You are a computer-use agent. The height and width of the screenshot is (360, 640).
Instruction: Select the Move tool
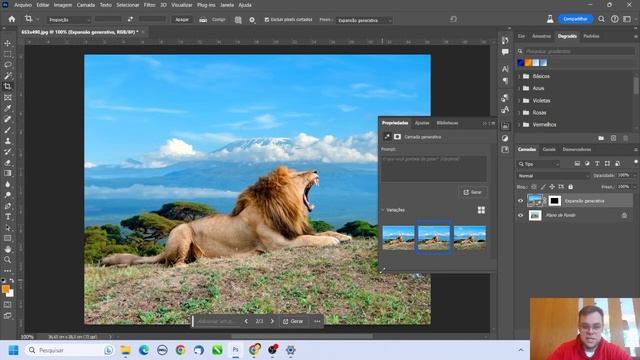pyautogui.click(x=8, y=43)
